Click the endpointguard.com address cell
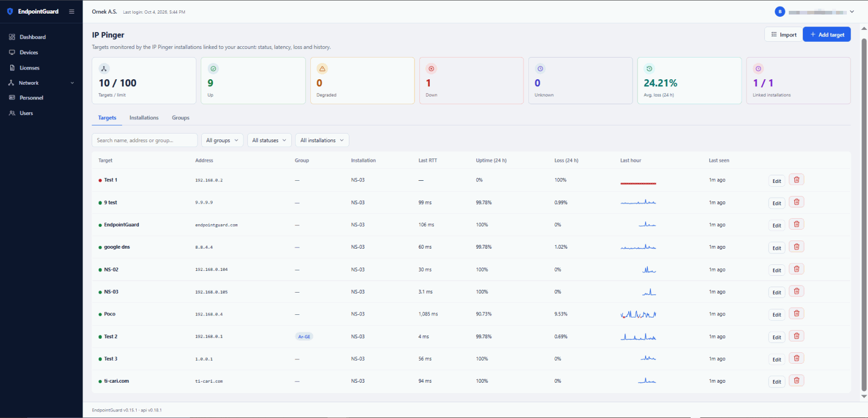 click(216, 225)
